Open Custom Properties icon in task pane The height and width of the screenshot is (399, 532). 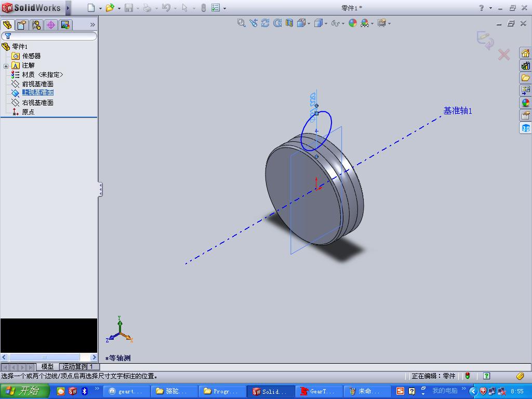pyautogui.click(x=526, y=115)
